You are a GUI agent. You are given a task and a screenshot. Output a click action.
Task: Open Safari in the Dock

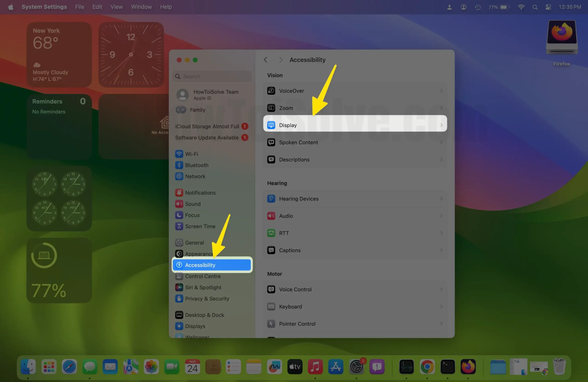[69, 366]
